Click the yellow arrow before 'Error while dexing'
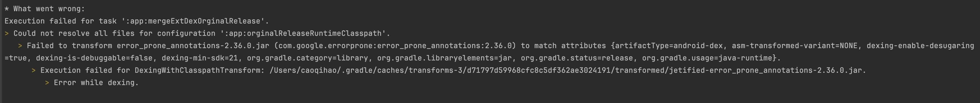The image size is (980, 103). (47, 83)
